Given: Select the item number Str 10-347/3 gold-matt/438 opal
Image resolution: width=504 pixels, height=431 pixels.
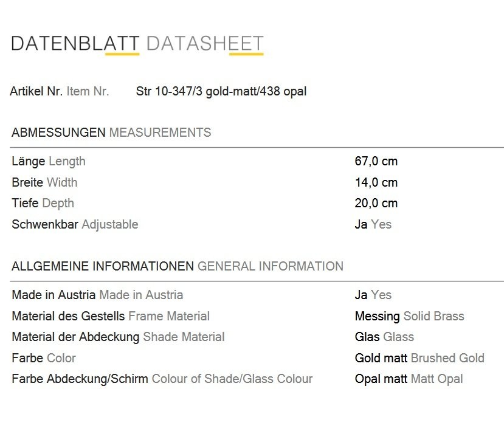Looking at the screenshot, I should click(x=221, y=92).
